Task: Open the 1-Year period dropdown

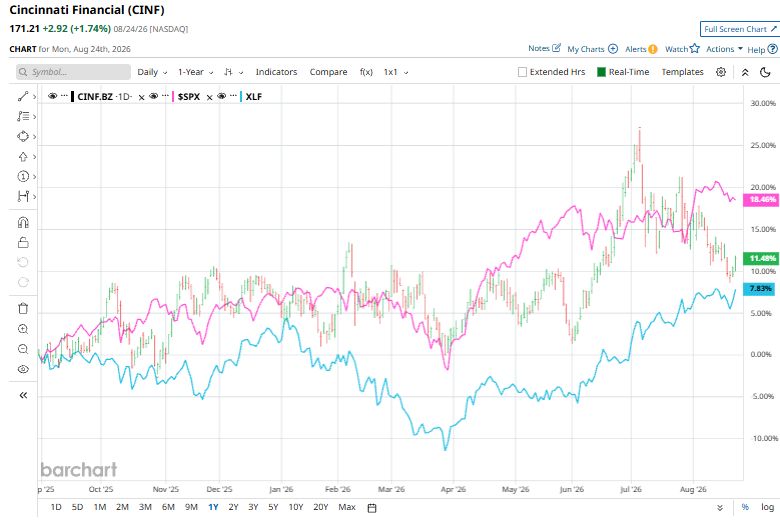Action: (x=195, y=72)
